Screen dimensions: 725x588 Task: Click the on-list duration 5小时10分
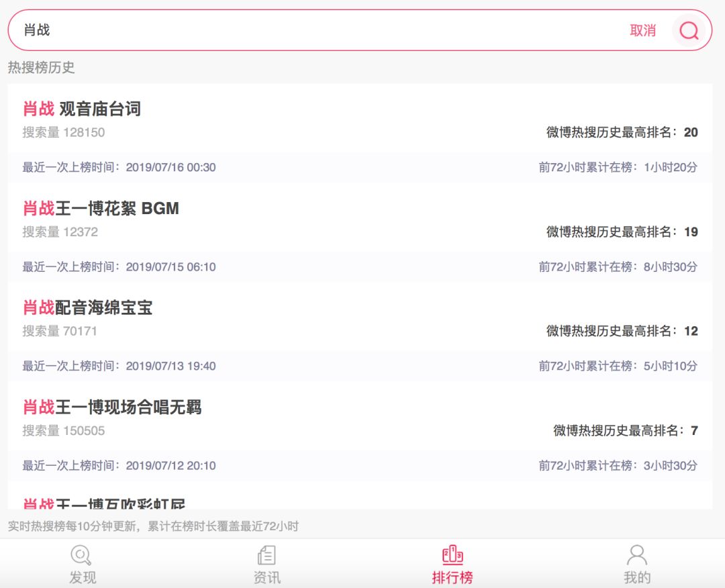coord(671,366)
